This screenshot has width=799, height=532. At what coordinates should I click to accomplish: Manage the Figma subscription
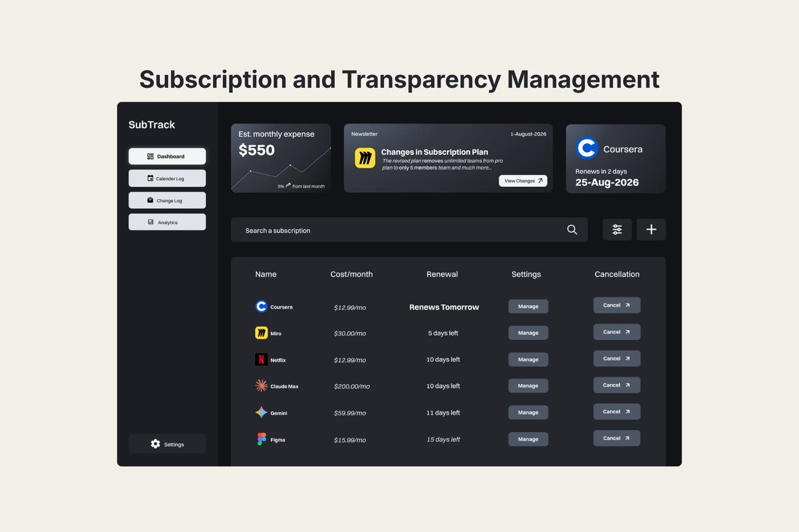click(528, 439)
